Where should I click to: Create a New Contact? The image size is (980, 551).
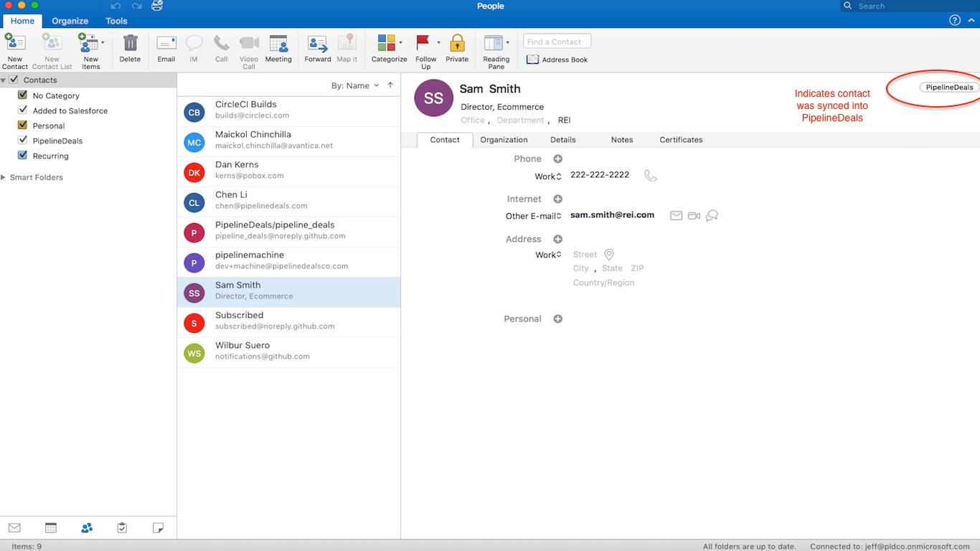click(15, 51)
